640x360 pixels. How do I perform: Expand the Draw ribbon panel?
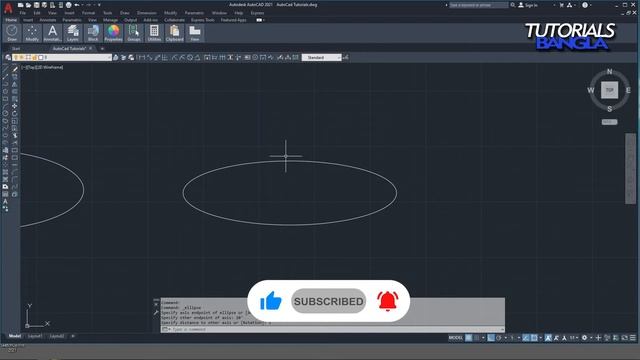tap(12, 33)
